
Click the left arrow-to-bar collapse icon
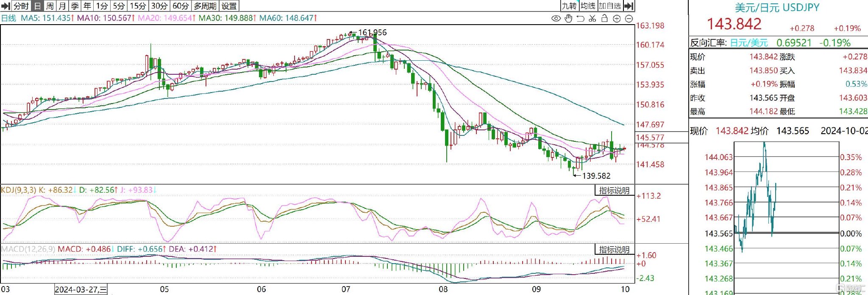pos(6,6)
